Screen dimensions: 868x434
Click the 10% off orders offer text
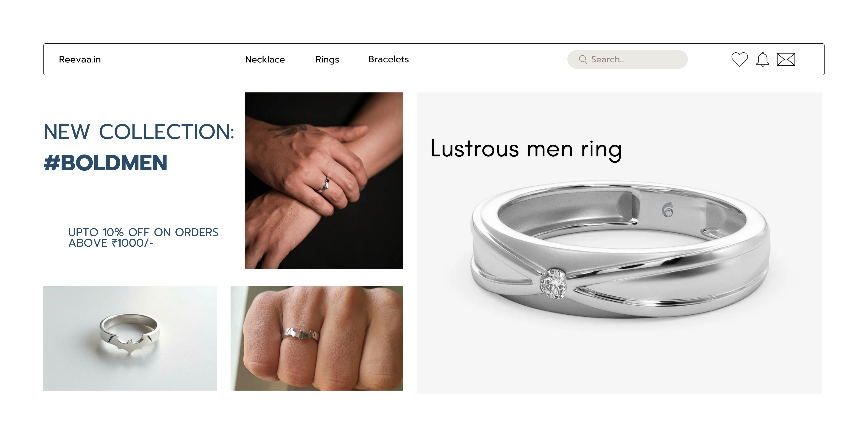click(143, 238)
